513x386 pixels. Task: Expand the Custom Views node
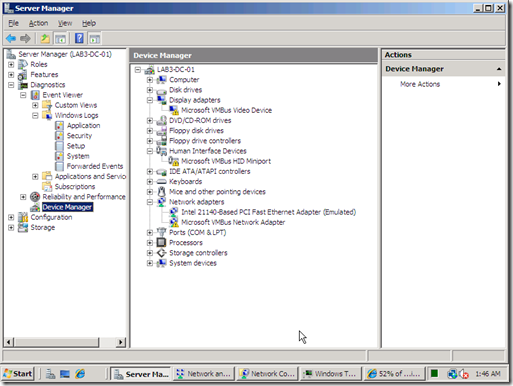[x=35, y=105]
